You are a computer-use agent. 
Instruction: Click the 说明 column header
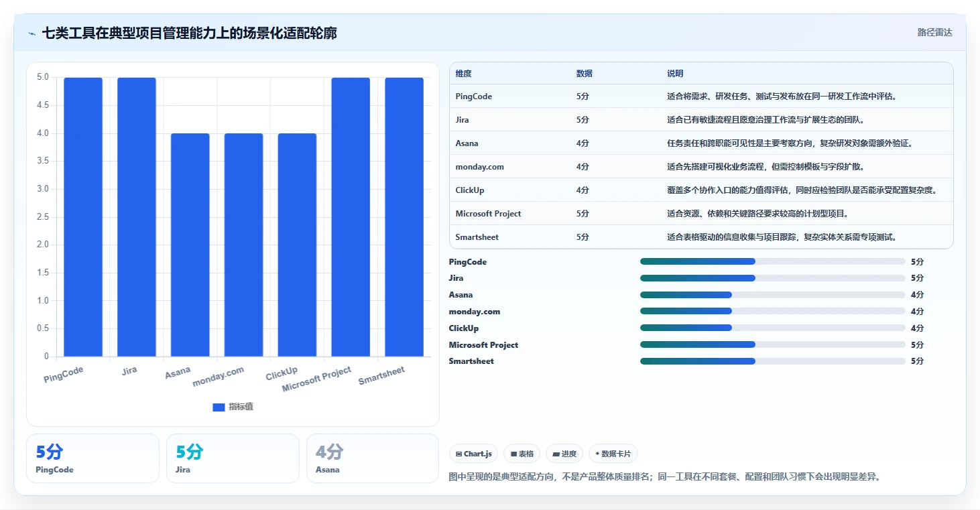pyautogui.click(x=675, y=74)
